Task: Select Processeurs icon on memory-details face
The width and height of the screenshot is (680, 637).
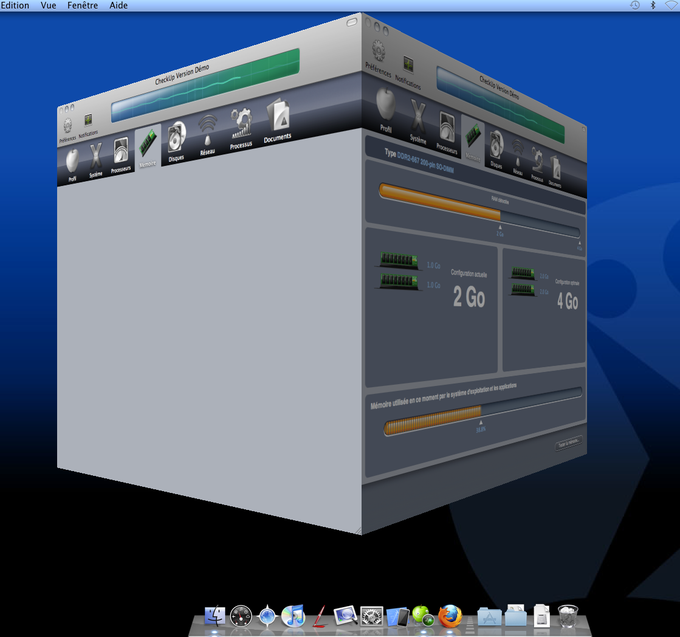Action: click(447, 132)
